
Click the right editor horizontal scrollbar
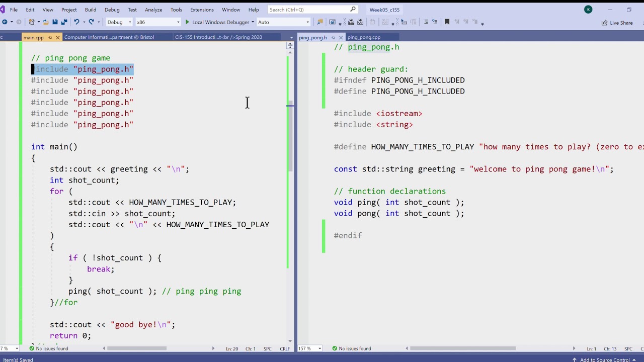(x=492, y=348)
